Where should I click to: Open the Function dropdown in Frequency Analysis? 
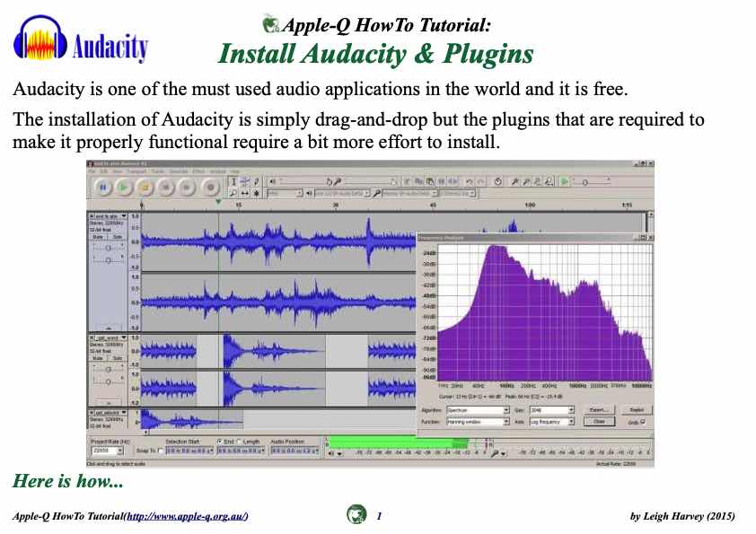478,422
